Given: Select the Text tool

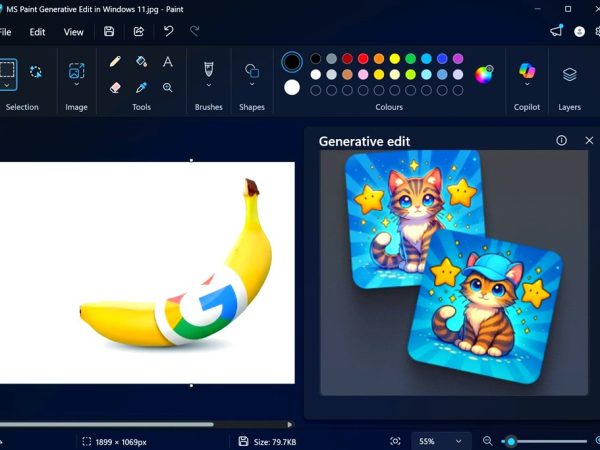Looking at the screenshot, I should pyautogui.click(x=168, y=62).
